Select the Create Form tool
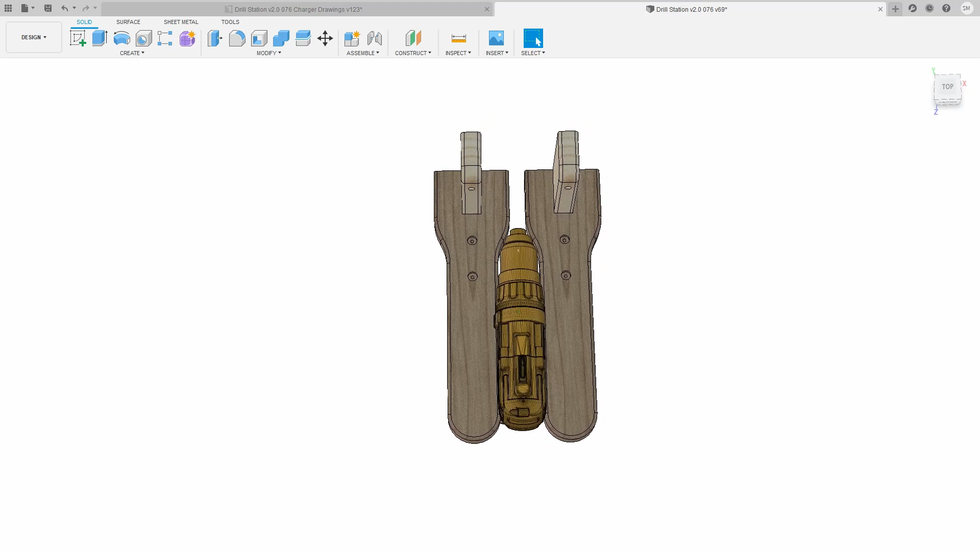The height and width of the screenshot is (551, 980). pos(187,38)
